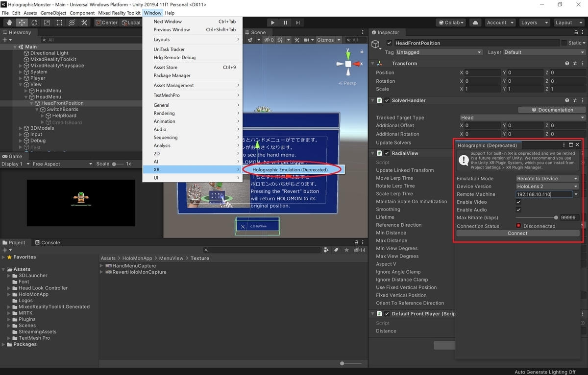588x375 pixels.
Task: Uncheck Enable Video checkbox
Action: tap(518, 202)
